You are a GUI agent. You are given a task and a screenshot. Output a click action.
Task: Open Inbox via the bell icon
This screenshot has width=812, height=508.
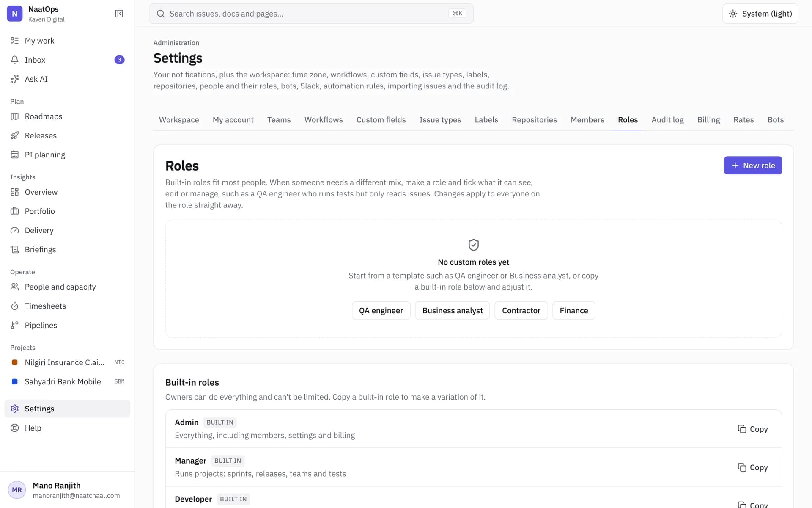15,60
